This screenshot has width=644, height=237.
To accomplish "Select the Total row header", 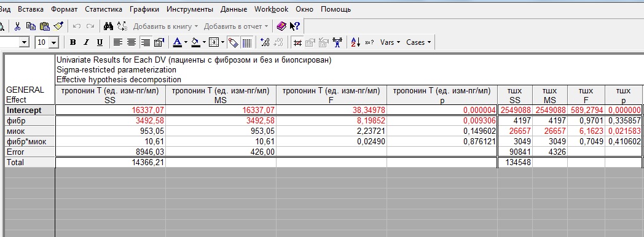I will [x=29, y=162].
